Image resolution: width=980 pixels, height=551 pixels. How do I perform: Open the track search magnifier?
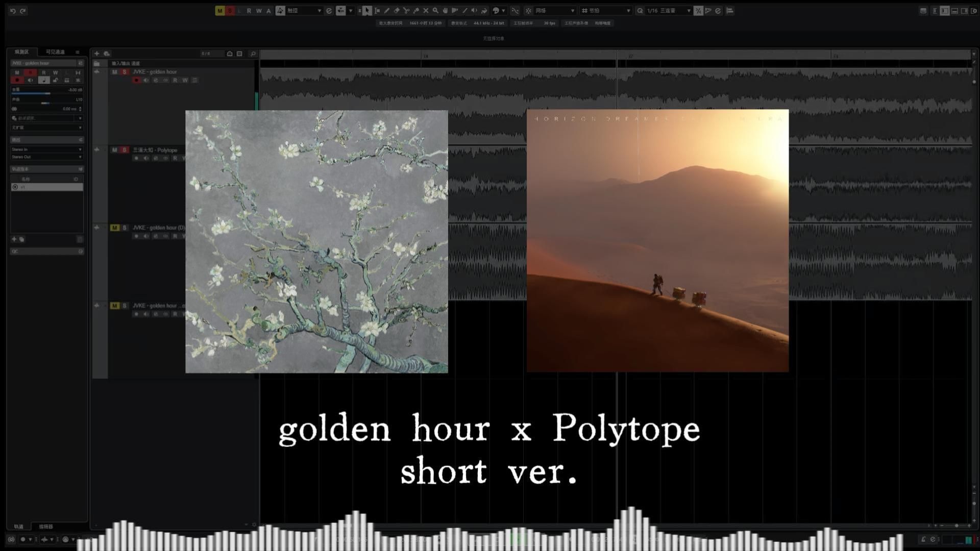(253, 54)
